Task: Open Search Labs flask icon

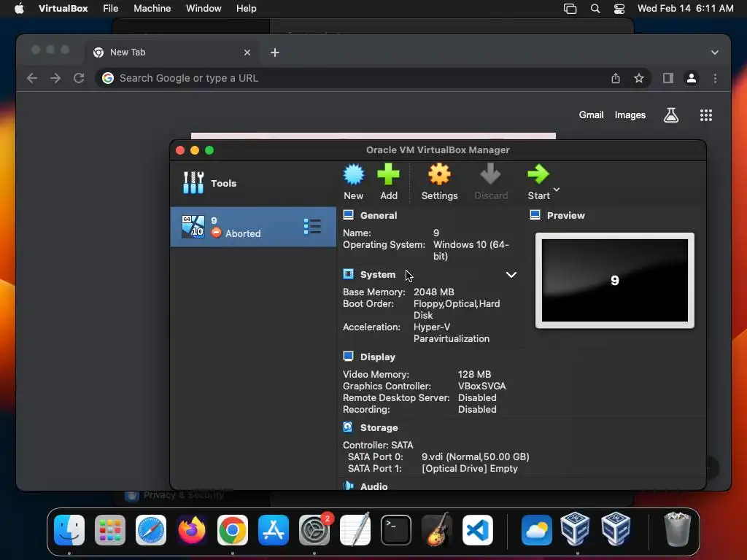Action: click(671, 114)
